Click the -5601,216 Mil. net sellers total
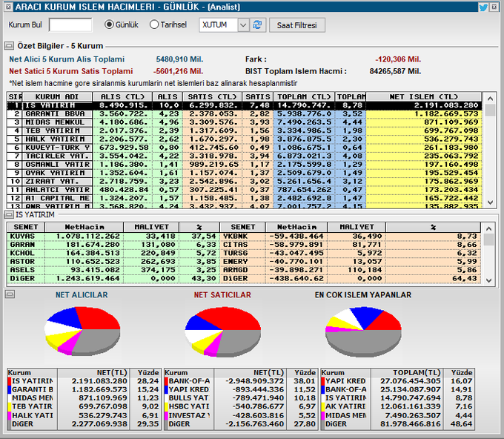The height and width of the screenshot is (439, 504). point(178,71)
